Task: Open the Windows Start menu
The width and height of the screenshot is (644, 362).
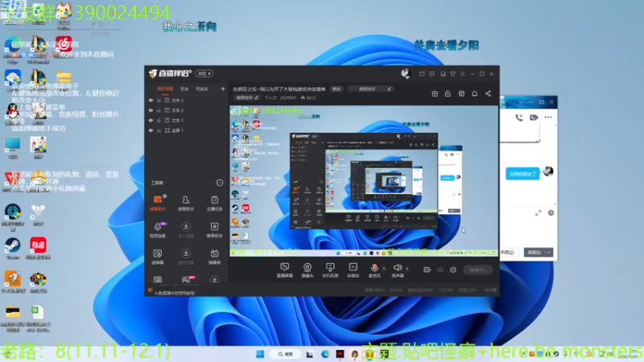Action: 260,354
